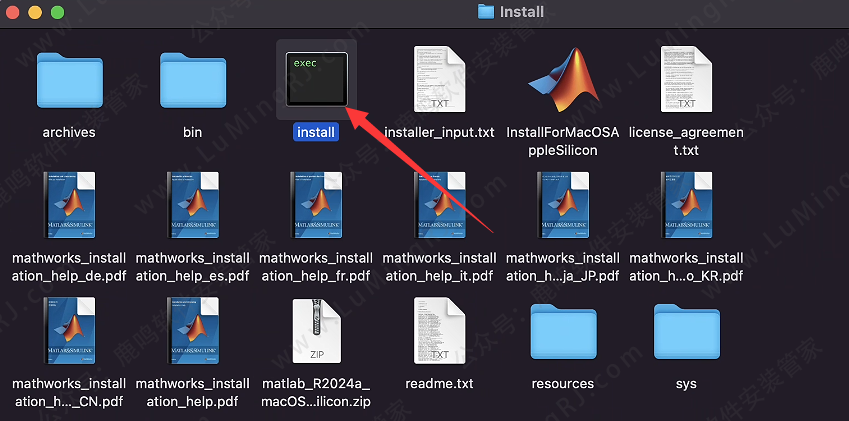Select license_agreement.txt file icon
This screenshot has height=421, width=849.
click(686, 79)
